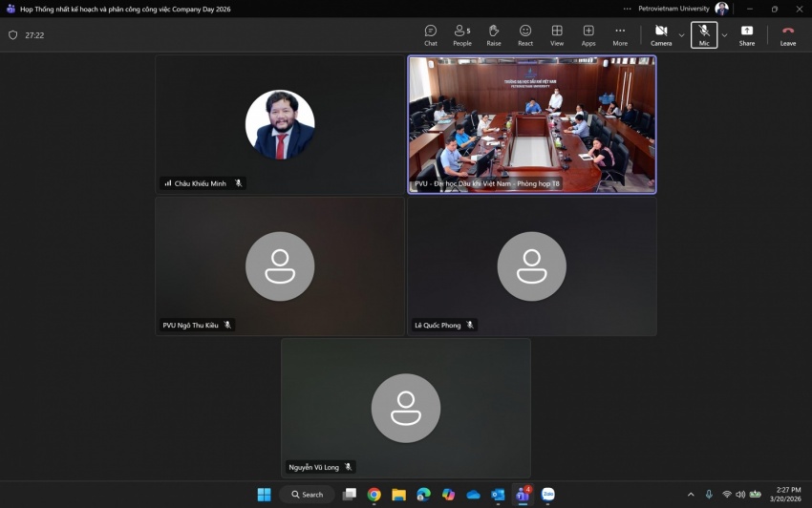Leave the meeting
Screen dimensions: 812x508
(787, 35)
